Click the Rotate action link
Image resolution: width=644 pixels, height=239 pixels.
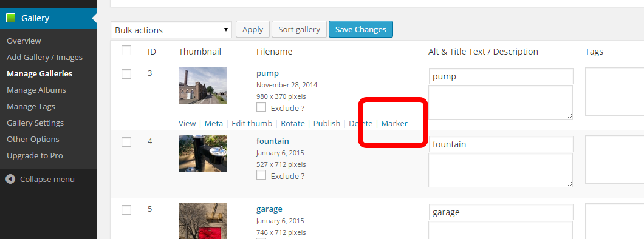293,123
